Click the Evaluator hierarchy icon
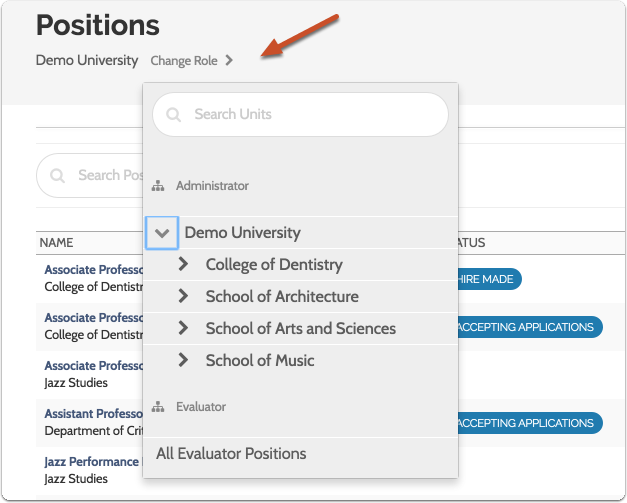The image size is (627, 503). point(158,407)
